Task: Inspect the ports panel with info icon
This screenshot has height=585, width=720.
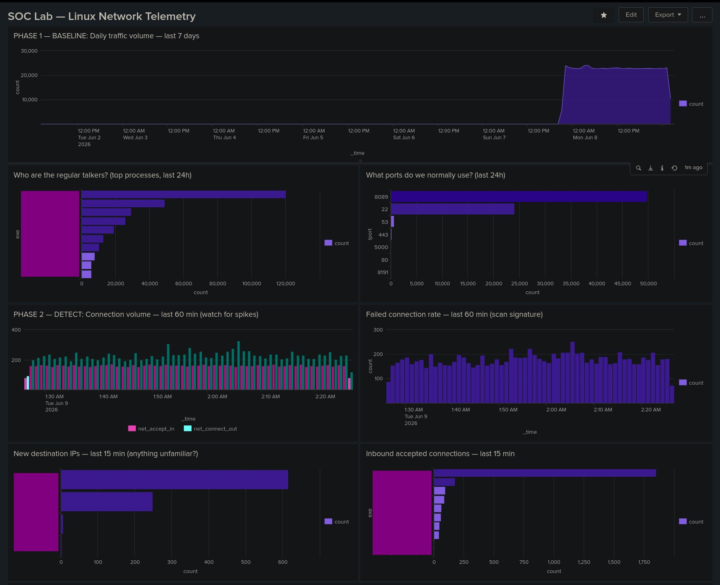Action: pos(662,168)
